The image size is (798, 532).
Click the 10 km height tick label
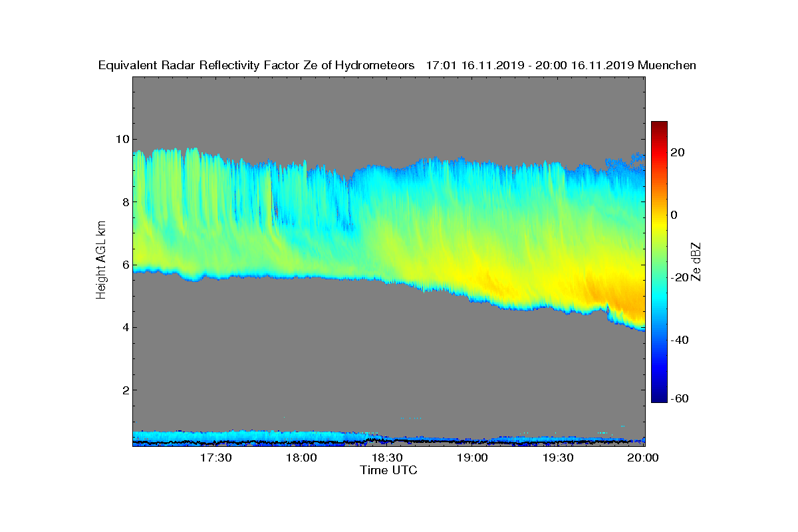(x=122, y=140)
